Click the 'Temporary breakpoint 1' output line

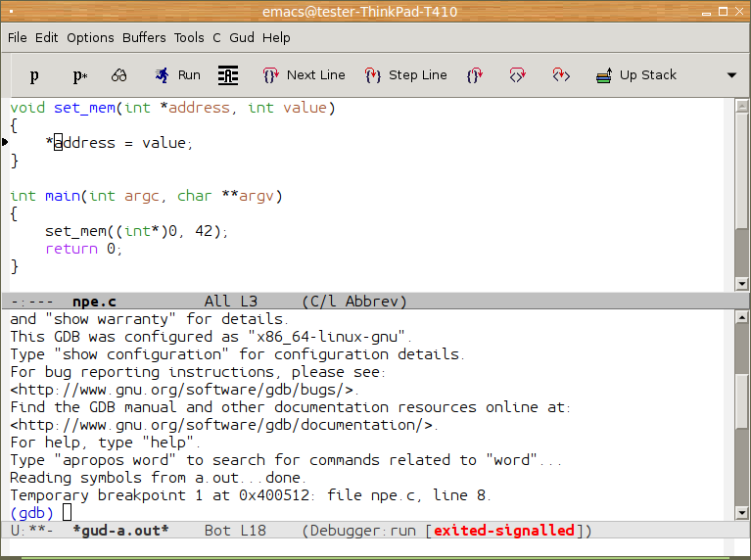[250, 495]
